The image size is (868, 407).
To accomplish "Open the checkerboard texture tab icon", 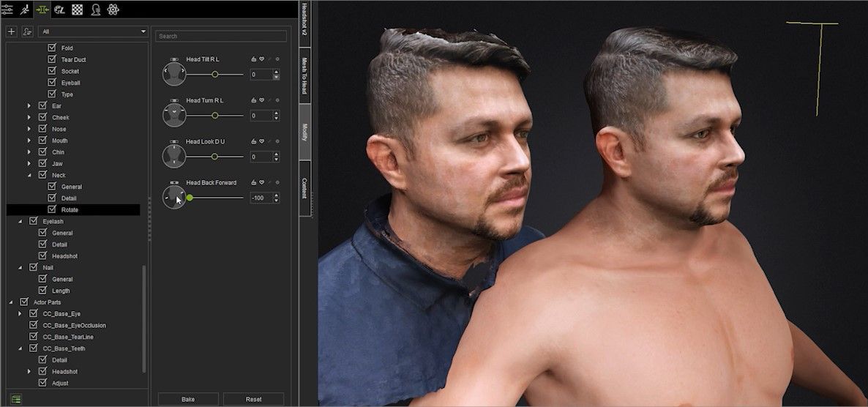I will tap(78, 10).
